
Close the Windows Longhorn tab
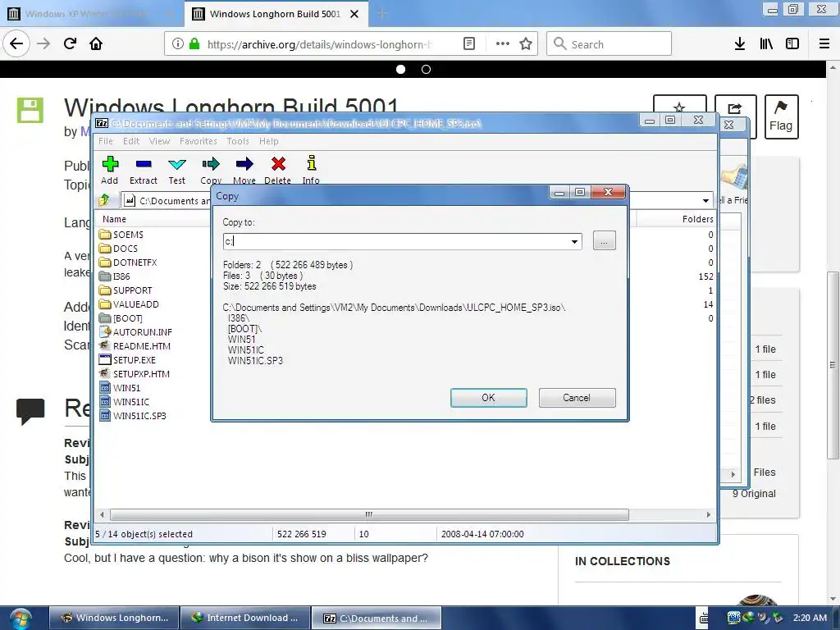(354, 14)
